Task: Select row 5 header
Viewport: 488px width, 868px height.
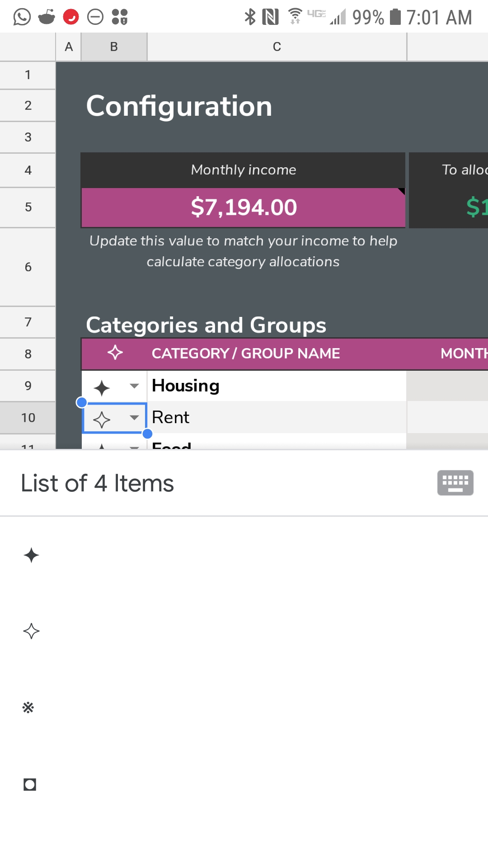Action: (x=28, y=207)
